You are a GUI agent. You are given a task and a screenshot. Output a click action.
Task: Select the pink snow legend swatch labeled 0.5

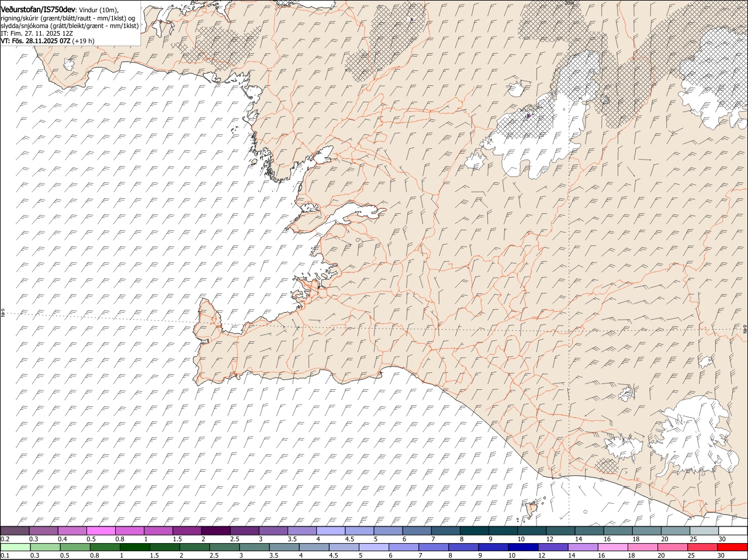coord(102,531)
